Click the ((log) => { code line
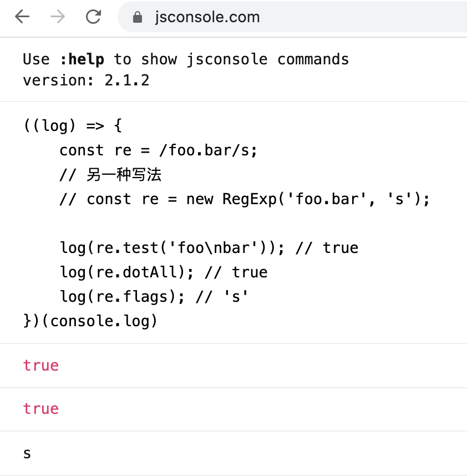 [x=73, y=126]
